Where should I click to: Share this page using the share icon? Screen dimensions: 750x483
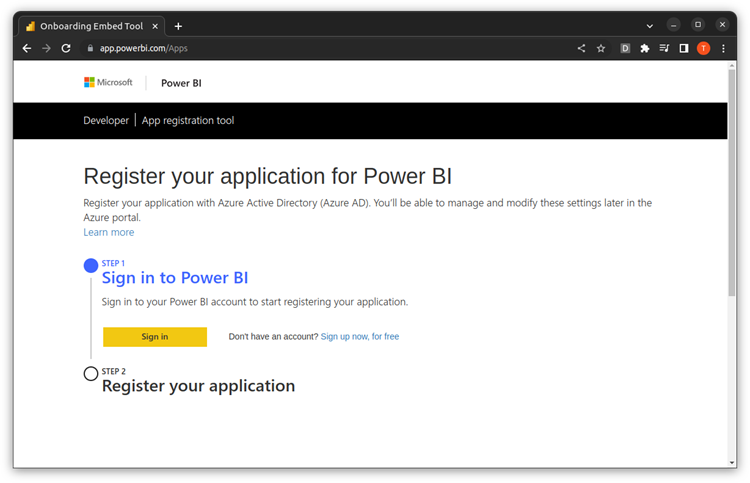(582, 48)
